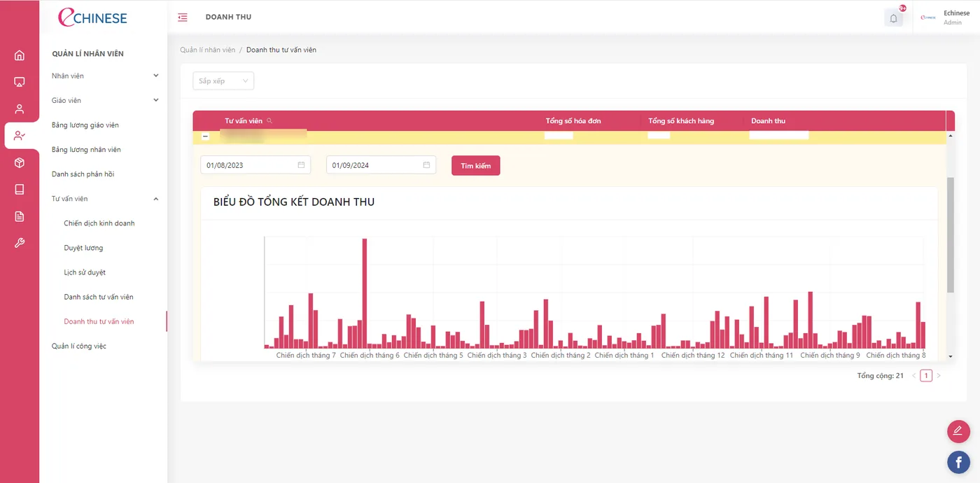This screenshot has height=483, width=980.
Task: Collapse the sidebar with the menu-fold icon
Action: pyautogui.click(x=183, y=17)
